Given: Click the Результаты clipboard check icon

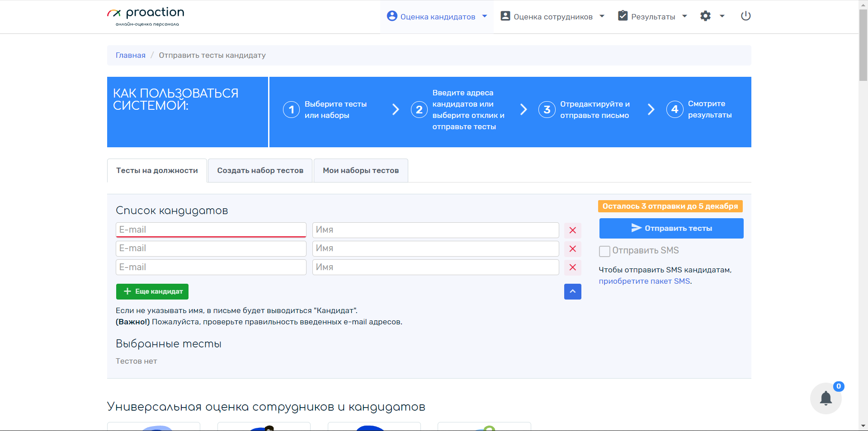Looking at the screenshot, I should point(623,16).
